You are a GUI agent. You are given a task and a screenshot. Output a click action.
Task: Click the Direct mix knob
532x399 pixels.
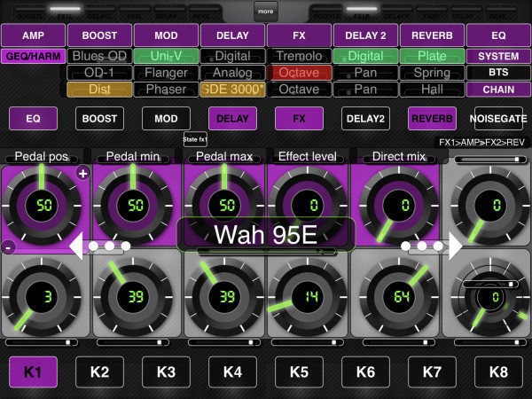click(x=399, y=206)
